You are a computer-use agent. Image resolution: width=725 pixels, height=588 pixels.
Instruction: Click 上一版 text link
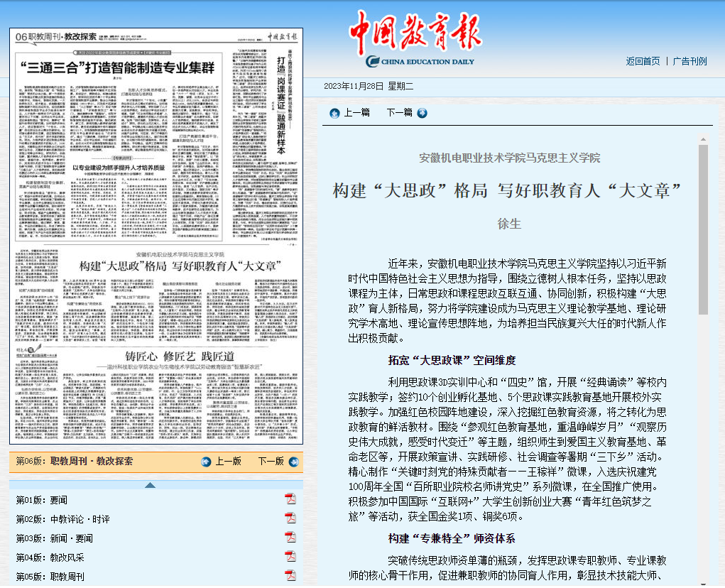pyautogui.click(x=229, y=462)
